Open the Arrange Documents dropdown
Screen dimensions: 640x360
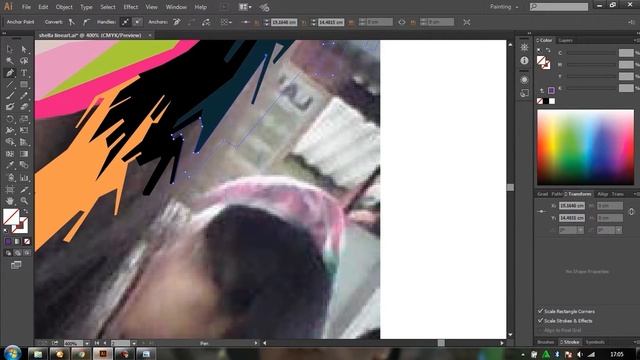tap(245, 7)
